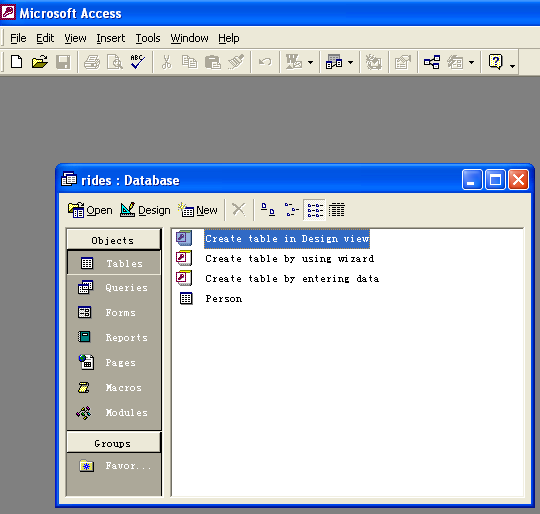Click the New database toolbar icon
Viewport: 540px width, 514px height.
(17, 62)
